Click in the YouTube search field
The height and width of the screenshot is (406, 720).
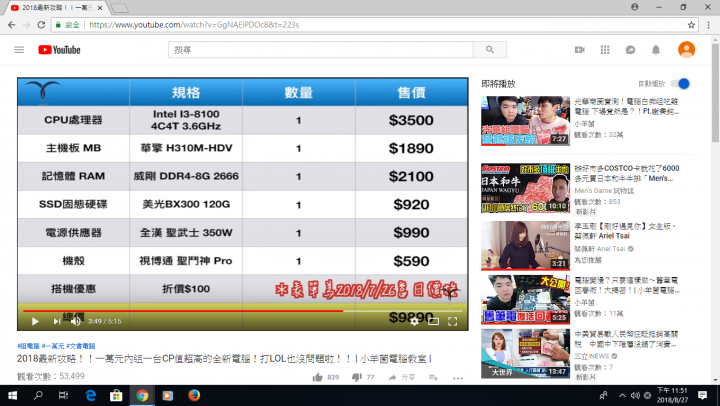click(x=321, y=50)
